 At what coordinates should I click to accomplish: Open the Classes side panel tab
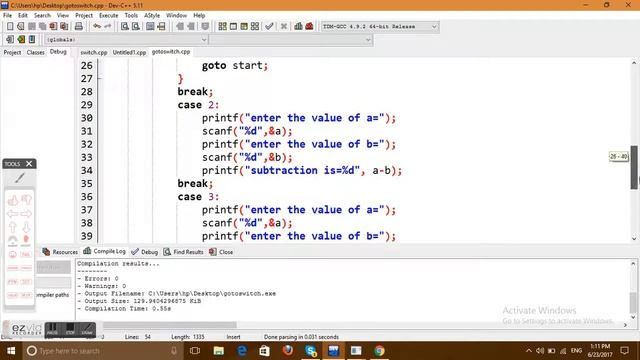(x=36, y=52)
